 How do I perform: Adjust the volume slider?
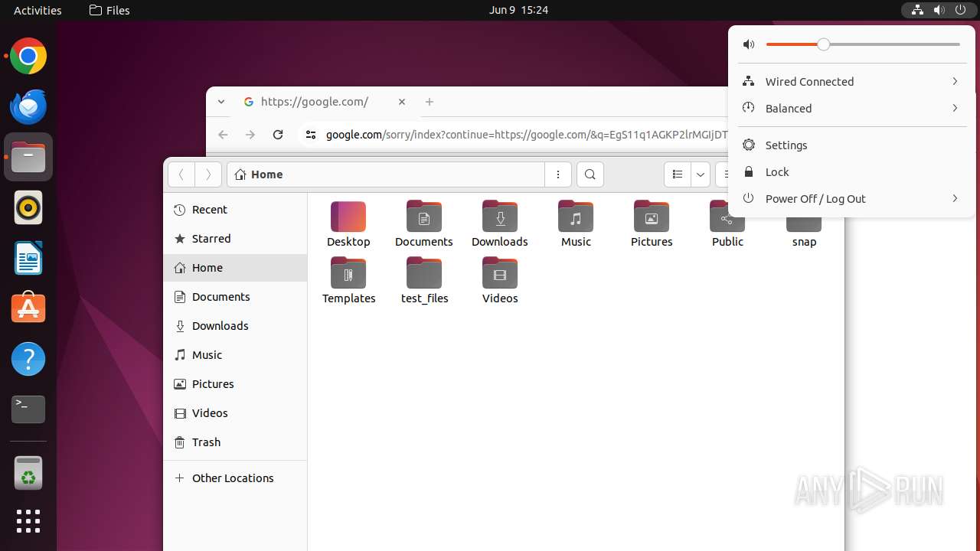point(863,44)
